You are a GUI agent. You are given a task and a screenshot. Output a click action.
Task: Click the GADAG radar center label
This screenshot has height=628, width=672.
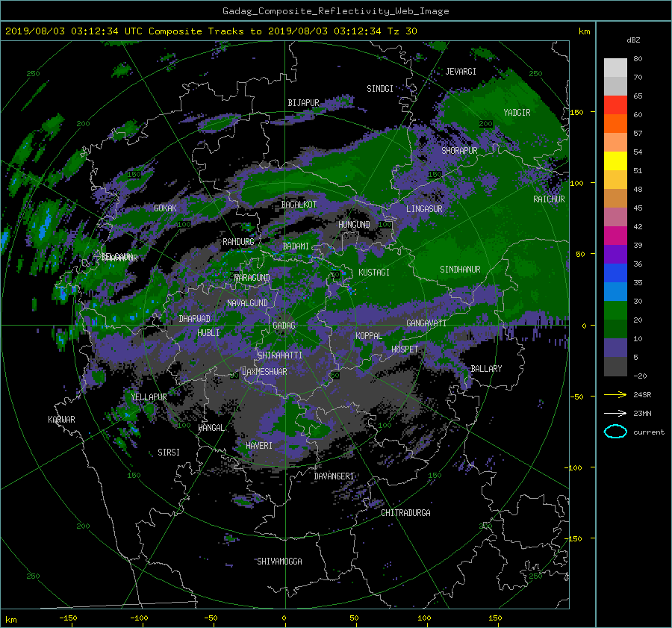pyautogui.click(x=284, y=326)
